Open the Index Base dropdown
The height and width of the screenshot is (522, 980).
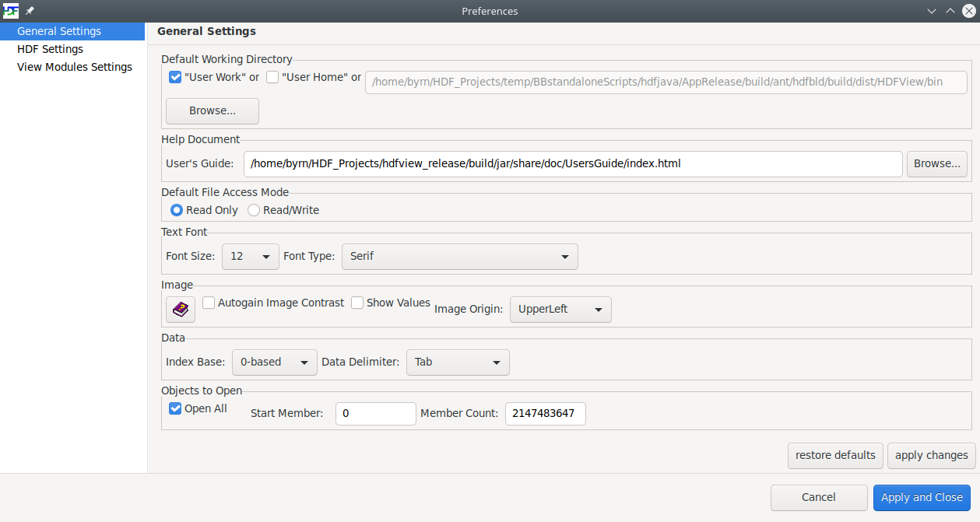pos(275,362)
